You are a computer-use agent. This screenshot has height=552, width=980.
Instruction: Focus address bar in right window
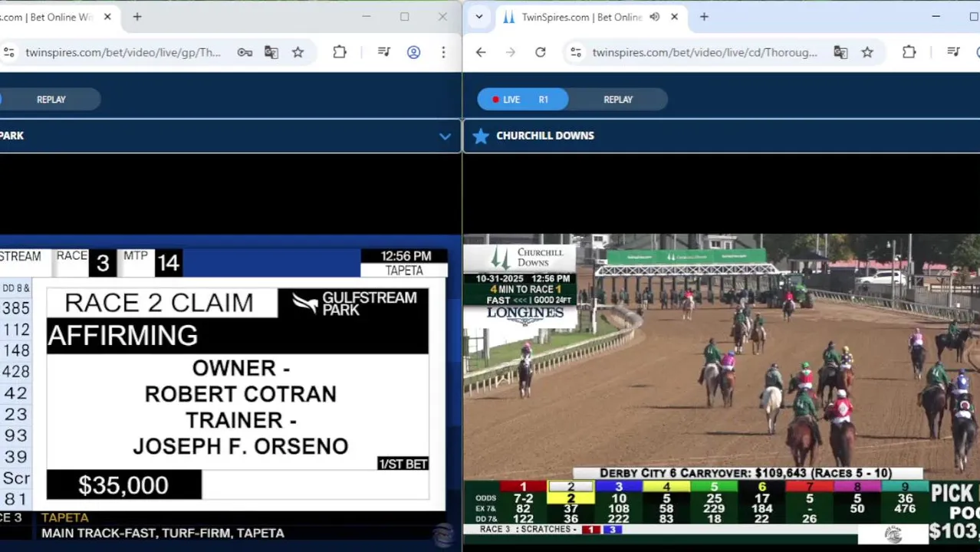coord(705,52)
